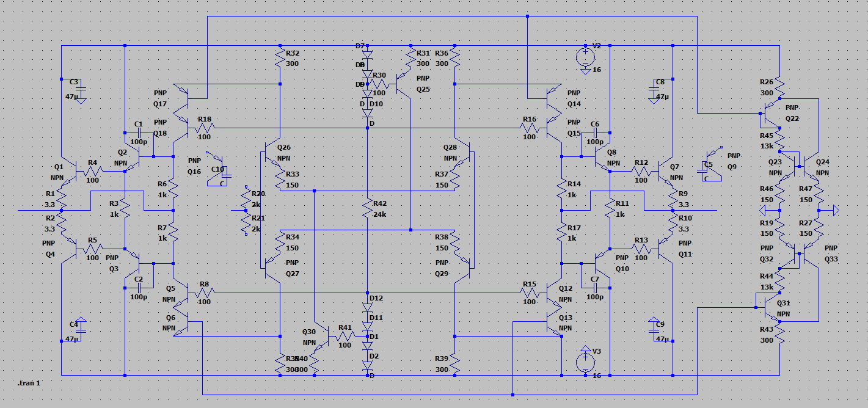Select resistor R32 symbol
The image size is (868, 408).
pos(280,59)
